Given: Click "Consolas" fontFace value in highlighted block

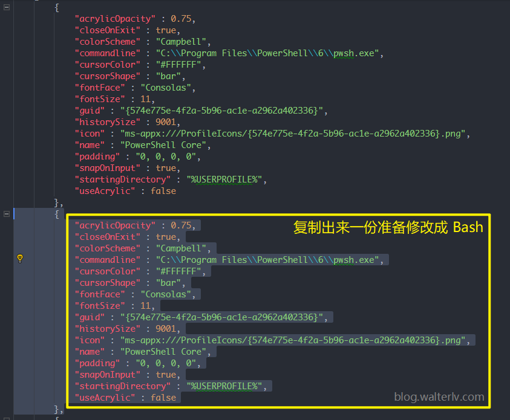Looking at the screenshot, I should tap(166, 294).
